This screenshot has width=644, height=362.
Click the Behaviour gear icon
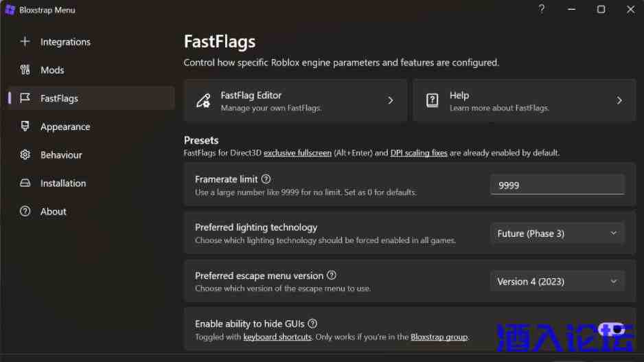tap(25, 155)
